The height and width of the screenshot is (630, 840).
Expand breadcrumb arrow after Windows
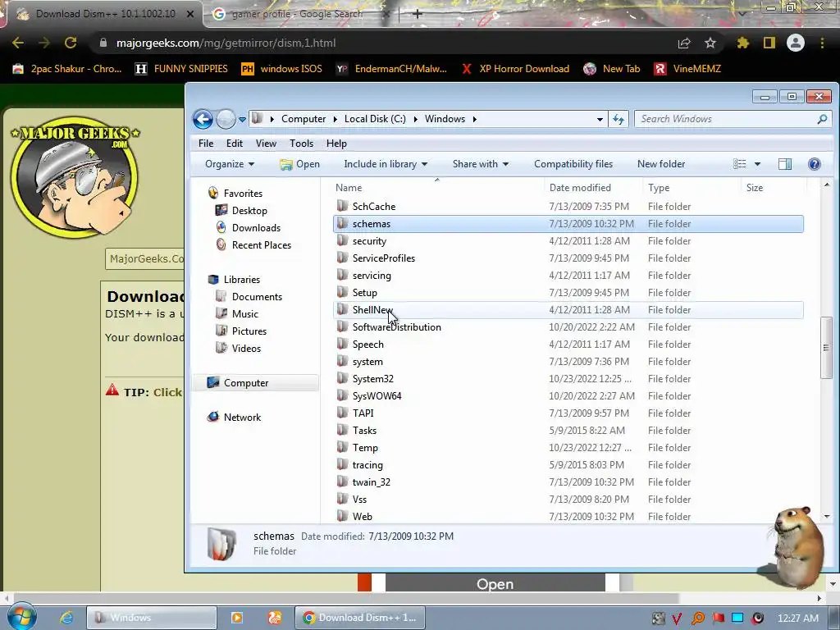coord(475,119)
